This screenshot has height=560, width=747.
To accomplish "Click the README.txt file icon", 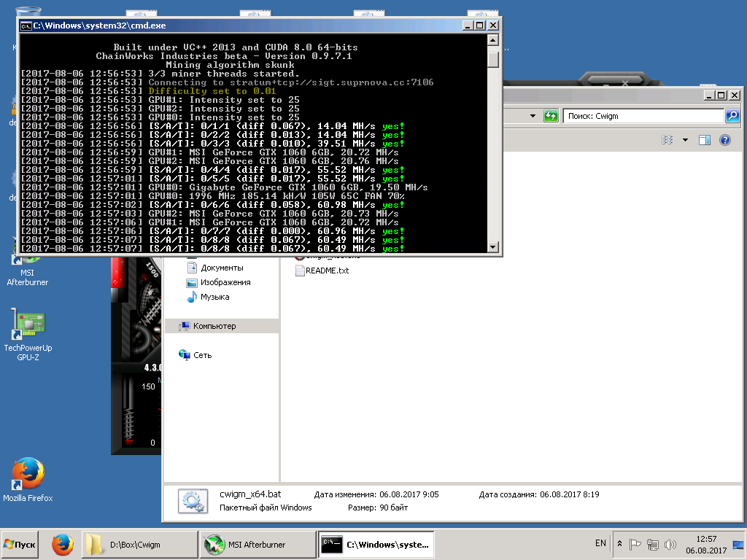I will point(300,271).
